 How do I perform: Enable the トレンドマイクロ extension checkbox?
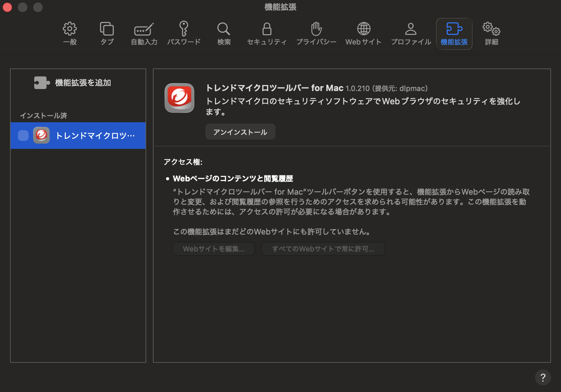tap(23, 136)
